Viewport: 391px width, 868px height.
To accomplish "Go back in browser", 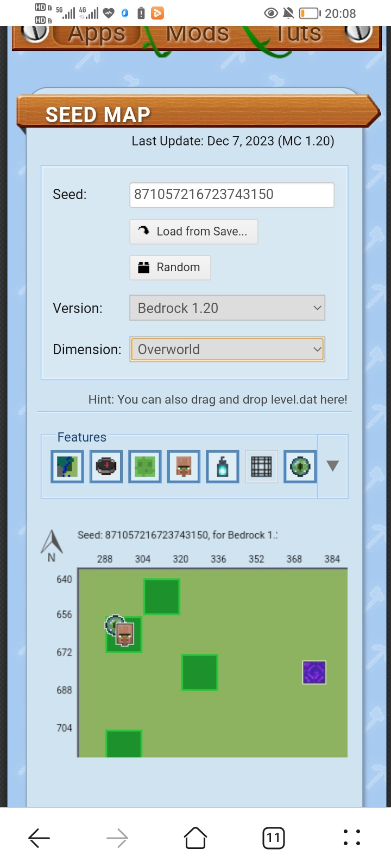I will pos(39,838).
